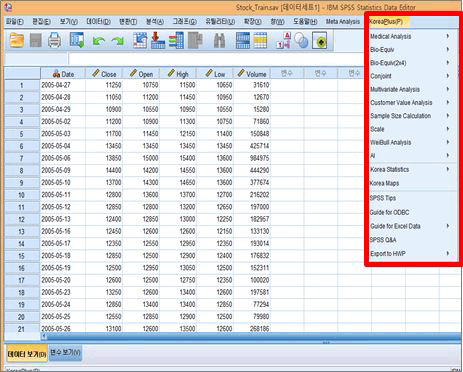Choose SPSS Q&A menu entry
The height and width of the screenshot is (372, 463).
pos(411,240)
